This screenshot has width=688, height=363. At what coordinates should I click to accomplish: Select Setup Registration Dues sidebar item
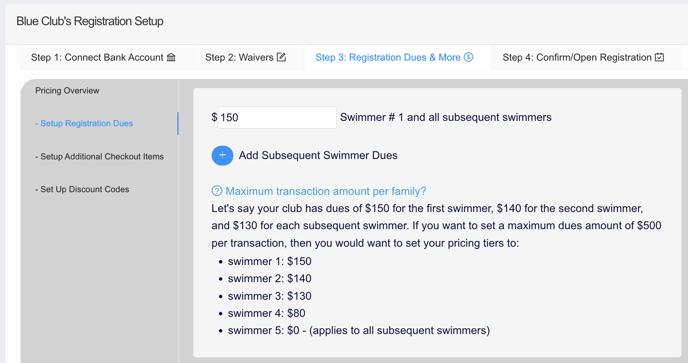84,123
